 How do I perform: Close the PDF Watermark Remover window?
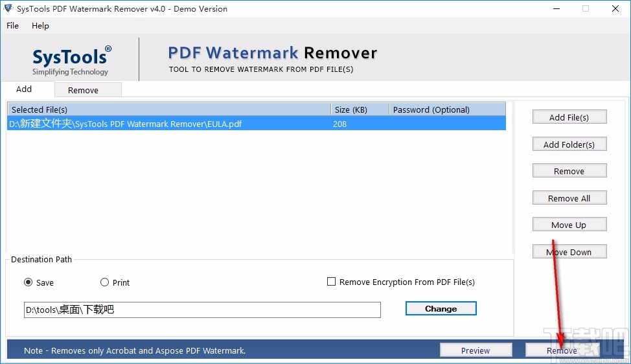click(615, 8)
